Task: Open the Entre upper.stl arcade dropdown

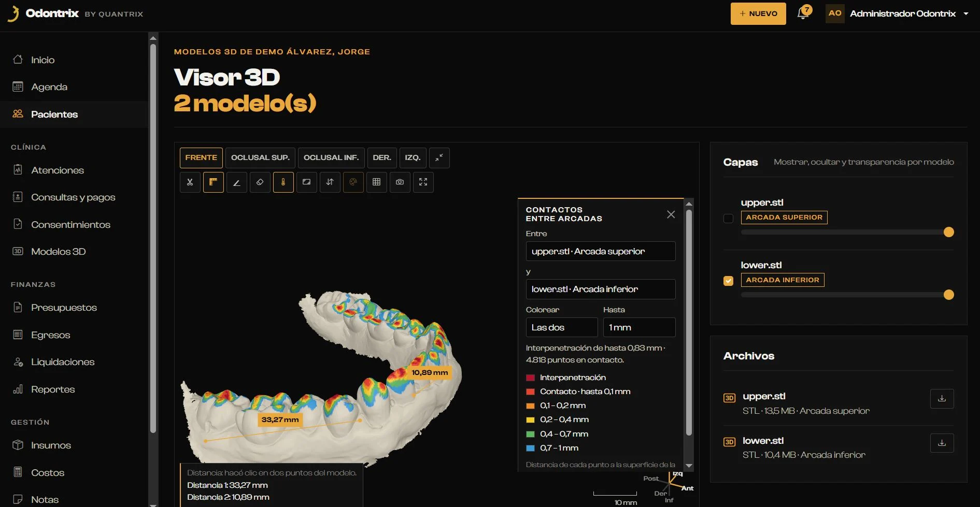Action: coord(601,251)
